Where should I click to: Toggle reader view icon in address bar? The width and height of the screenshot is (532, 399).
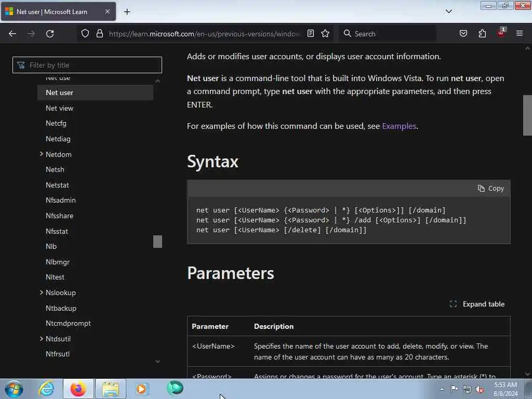point(311,33)
